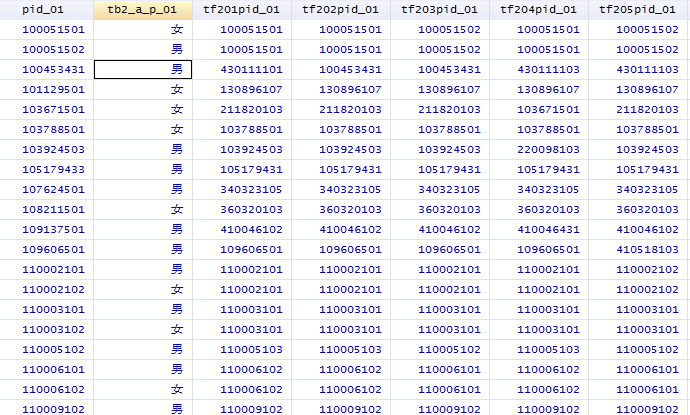The width and height of the screenshot is (690, 415).
Task: Select pid_01 cell 100051501
Action: [47, 30]
